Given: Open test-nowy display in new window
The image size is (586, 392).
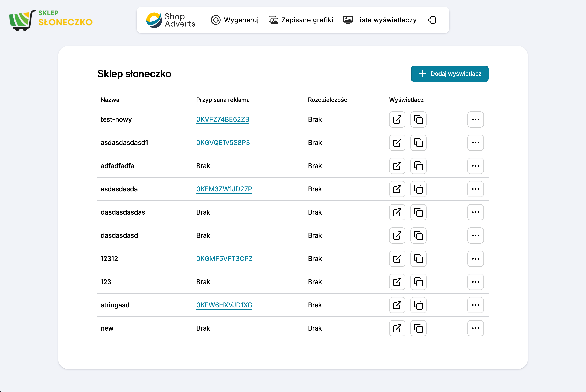Looking at the screenshot, I should pyautogui.click(x=397, y=119).
